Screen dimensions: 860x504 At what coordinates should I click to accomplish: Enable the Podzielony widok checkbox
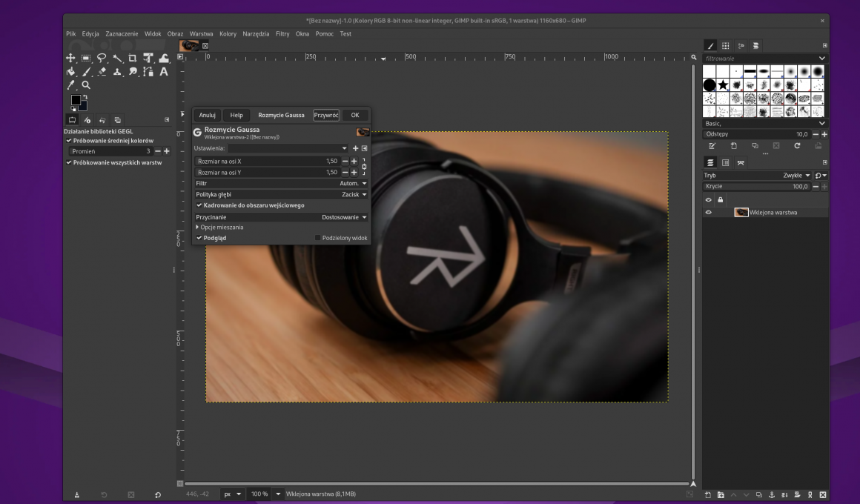318,238
